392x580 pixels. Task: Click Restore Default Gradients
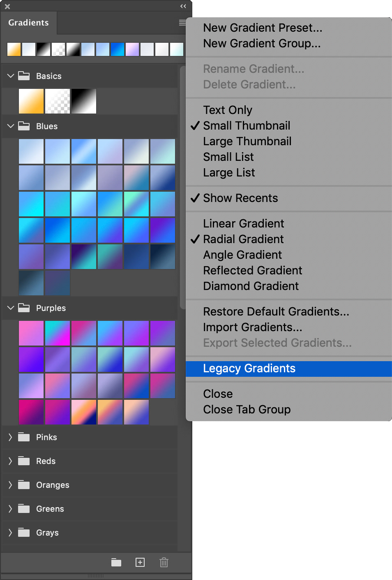pos(276,312)
